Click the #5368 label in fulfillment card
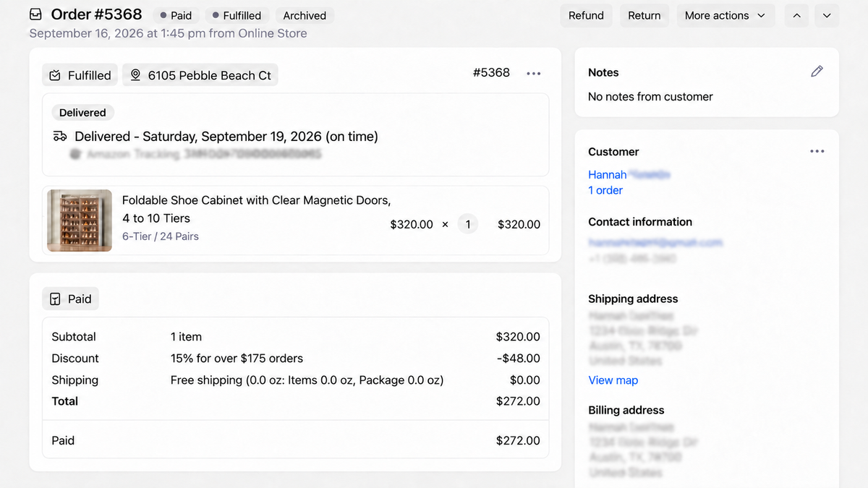Viewport: 868px width, 488px height. tap(491, 72)
